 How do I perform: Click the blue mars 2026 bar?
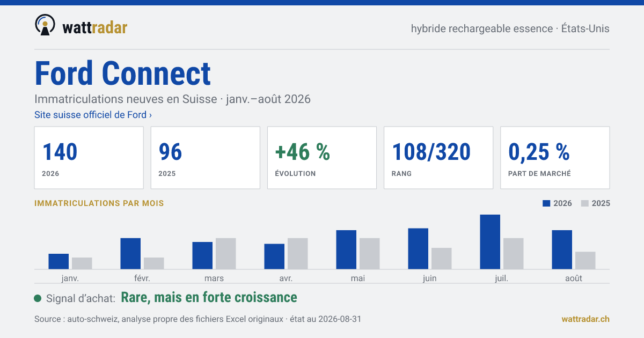[x=202, y=255]
